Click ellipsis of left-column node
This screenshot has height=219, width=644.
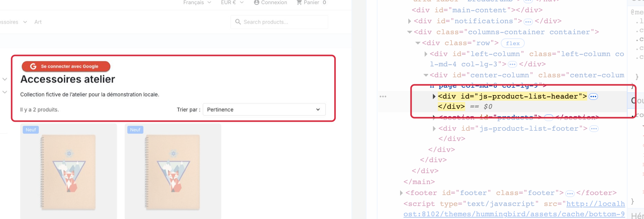tap(512, 64)
